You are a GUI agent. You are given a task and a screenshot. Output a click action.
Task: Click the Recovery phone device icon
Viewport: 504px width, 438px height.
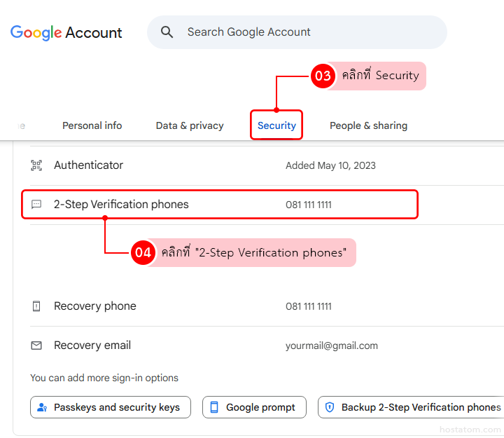(36, 306)
